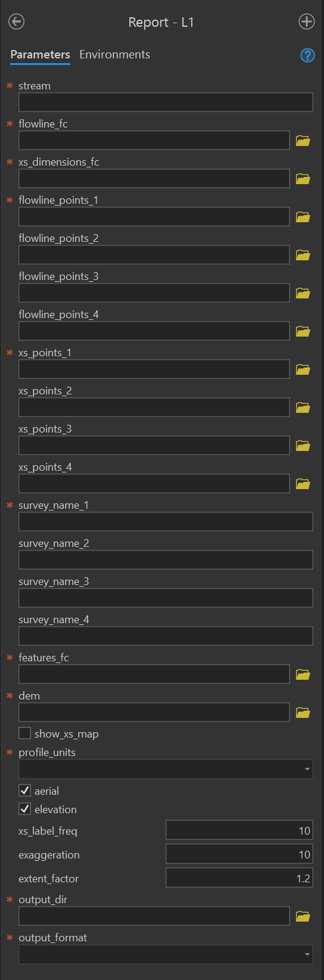Enable the show_xs_map checkbox

click(x=25, y=733)
